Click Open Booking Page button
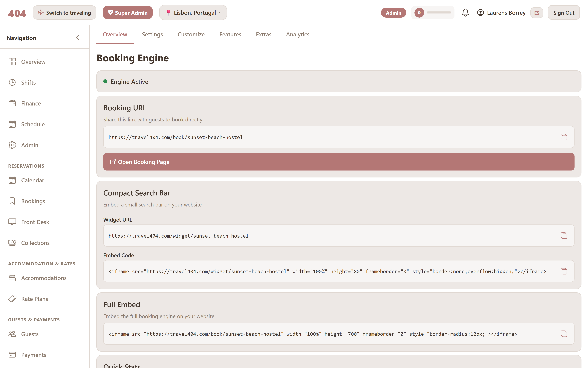The image size is (588, 368). (339, 162)
